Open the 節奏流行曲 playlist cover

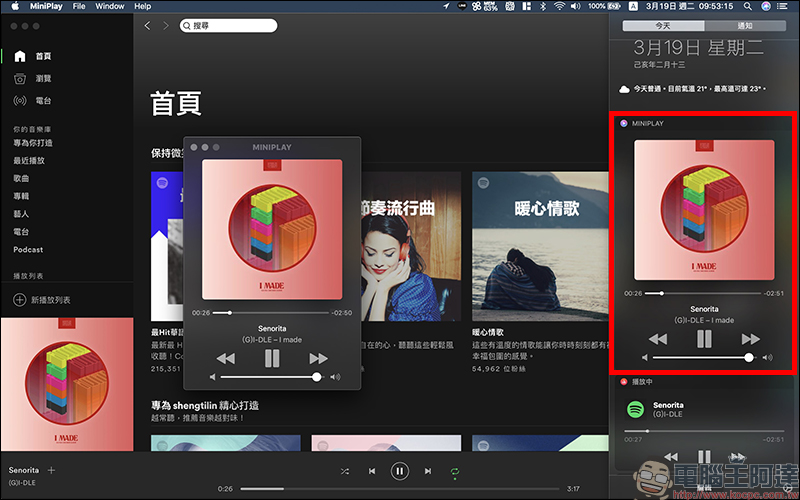click(411, 246)
